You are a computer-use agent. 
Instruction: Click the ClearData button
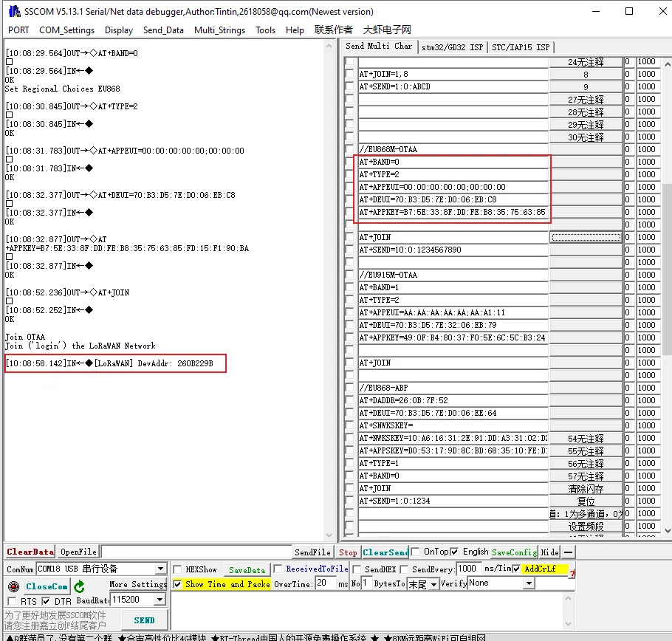30,552
